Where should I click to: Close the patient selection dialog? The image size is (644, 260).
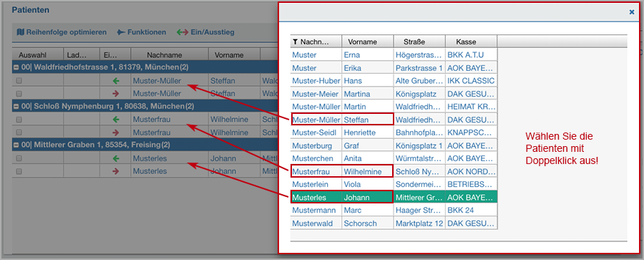[x=632, y=12]
